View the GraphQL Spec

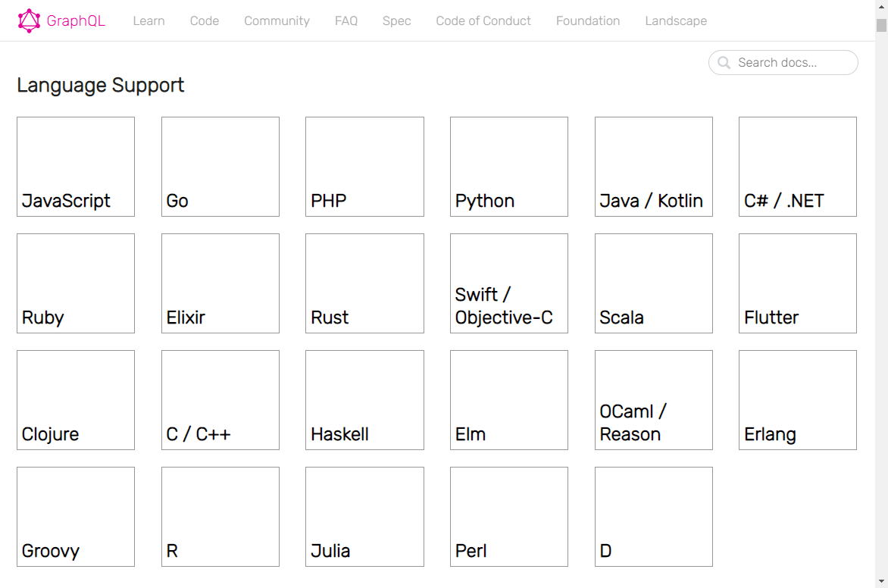pyautogui.click(x=396, y=20)
